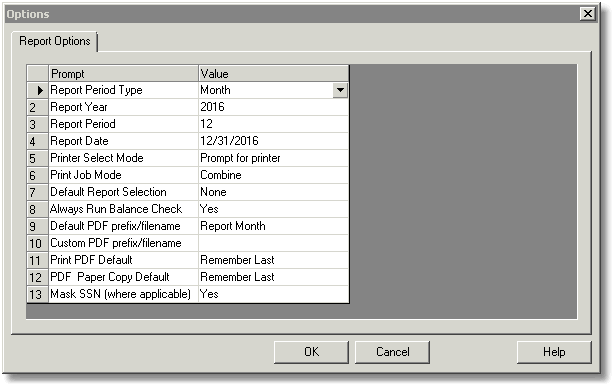The image size is (615, 388).
Task: Click the 'Default Report Selection' prompt cell
Action: [x=124, y=192]
